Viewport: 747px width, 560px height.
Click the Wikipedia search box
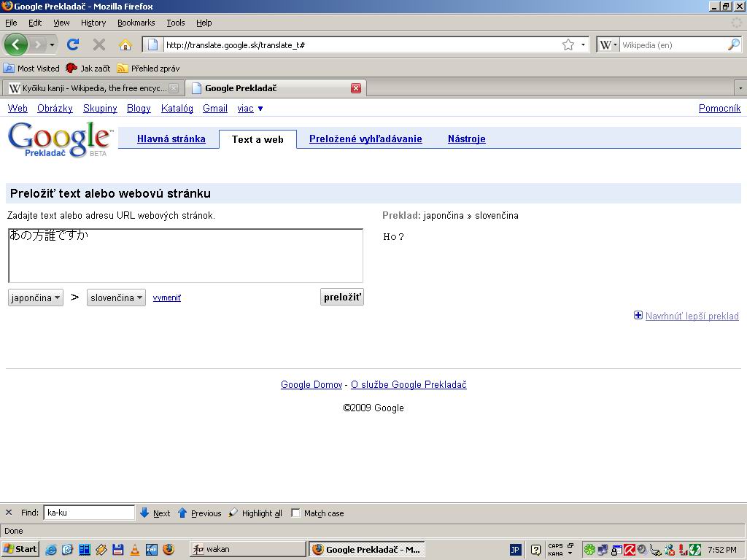(673, 44)
